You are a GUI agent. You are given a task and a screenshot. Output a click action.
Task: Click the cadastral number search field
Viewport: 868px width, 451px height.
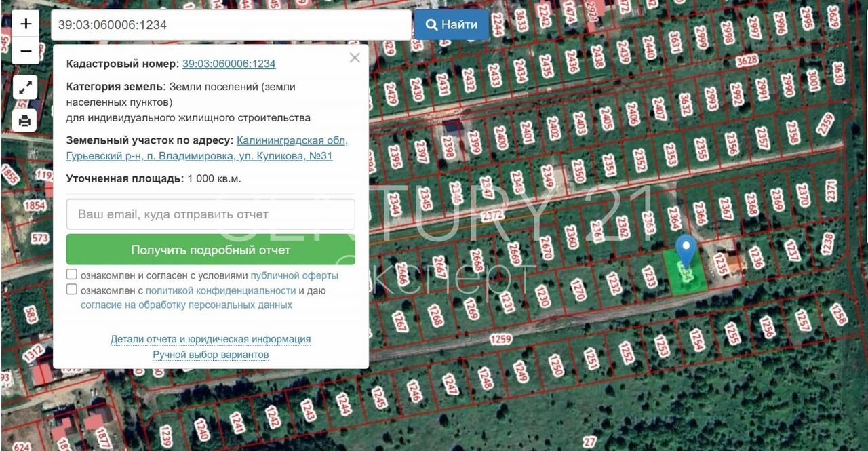point(231,25)
